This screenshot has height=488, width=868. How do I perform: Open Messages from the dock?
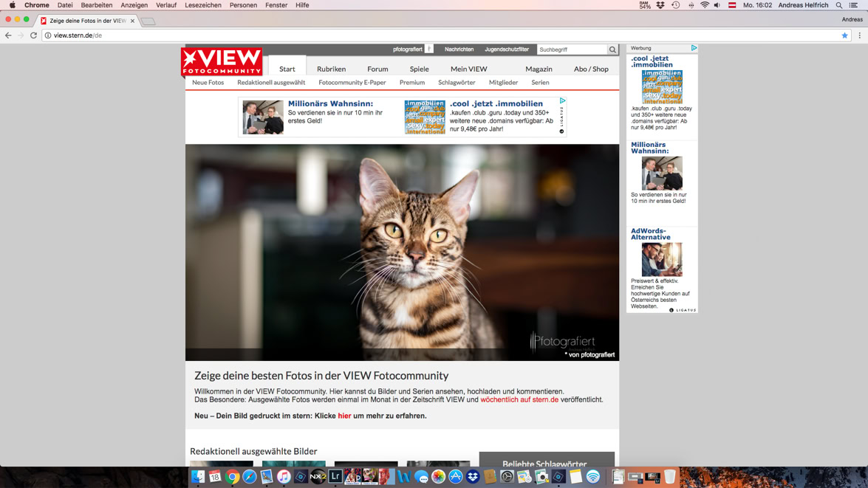[x=421, y=476]
